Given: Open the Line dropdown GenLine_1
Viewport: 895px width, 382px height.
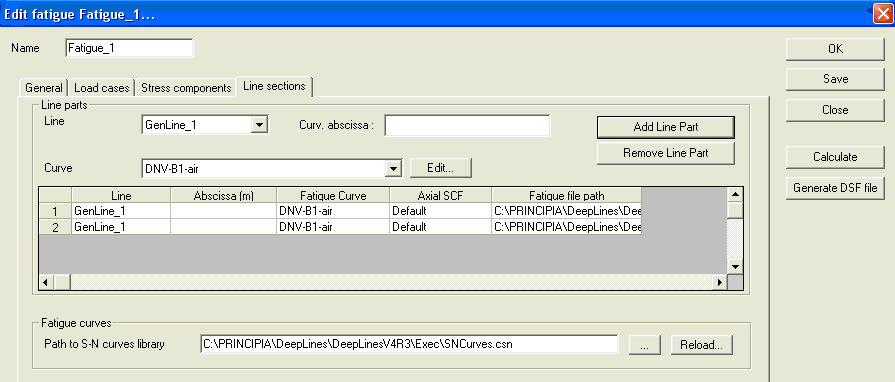Looking at the screenshot, I should (x=260, y=124).
